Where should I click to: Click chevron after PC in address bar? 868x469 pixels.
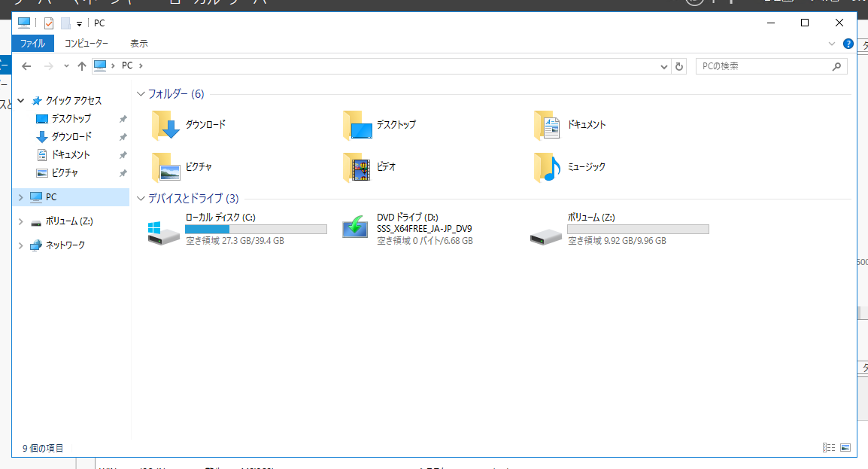(141, 65)
